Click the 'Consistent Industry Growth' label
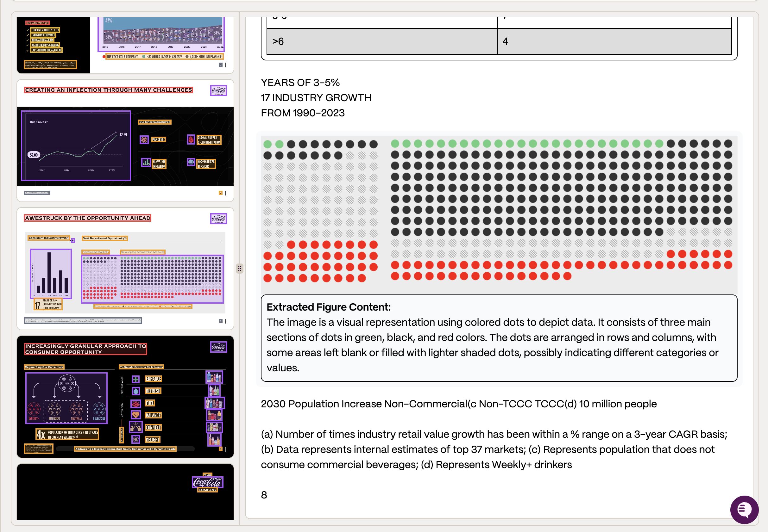 49,238
